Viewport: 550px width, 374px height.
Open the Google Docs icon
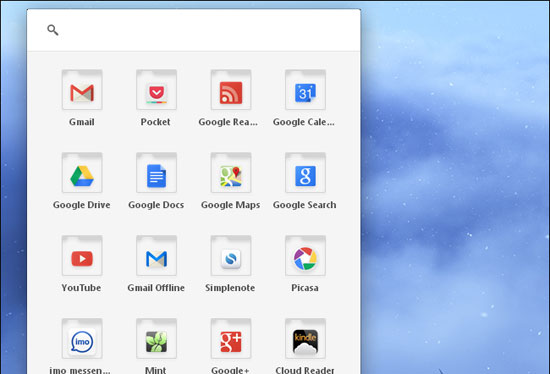[156, 173]
